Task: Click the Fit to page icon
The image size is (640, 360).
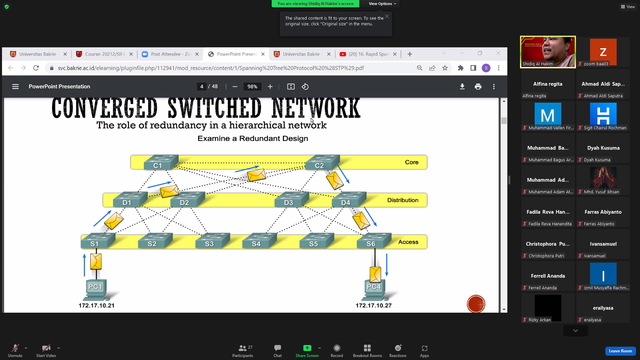Action: click(x=291, y=87)
